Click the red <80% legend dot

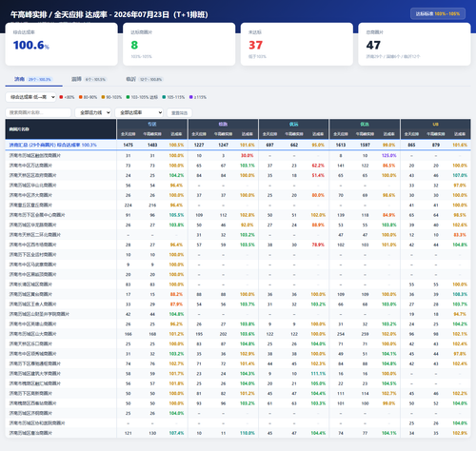pyautogui.click(x=61, y=97)
